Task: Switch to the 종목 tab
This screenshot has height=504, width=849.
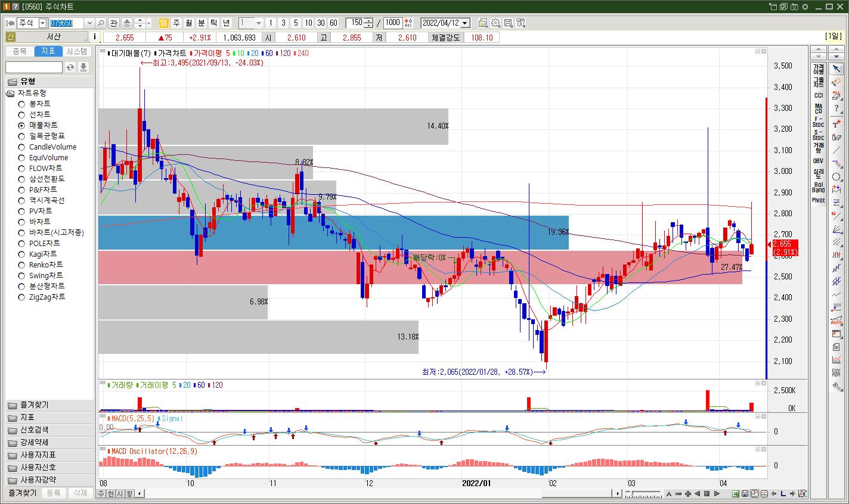Action: click(20, 51)
